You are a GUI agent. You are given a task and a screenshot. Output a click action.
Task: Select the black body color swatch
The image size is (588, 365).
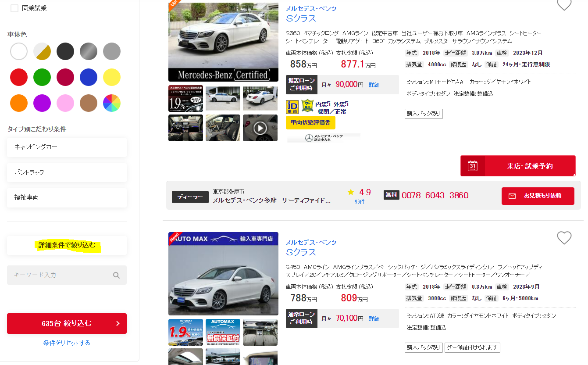point(65,51)
